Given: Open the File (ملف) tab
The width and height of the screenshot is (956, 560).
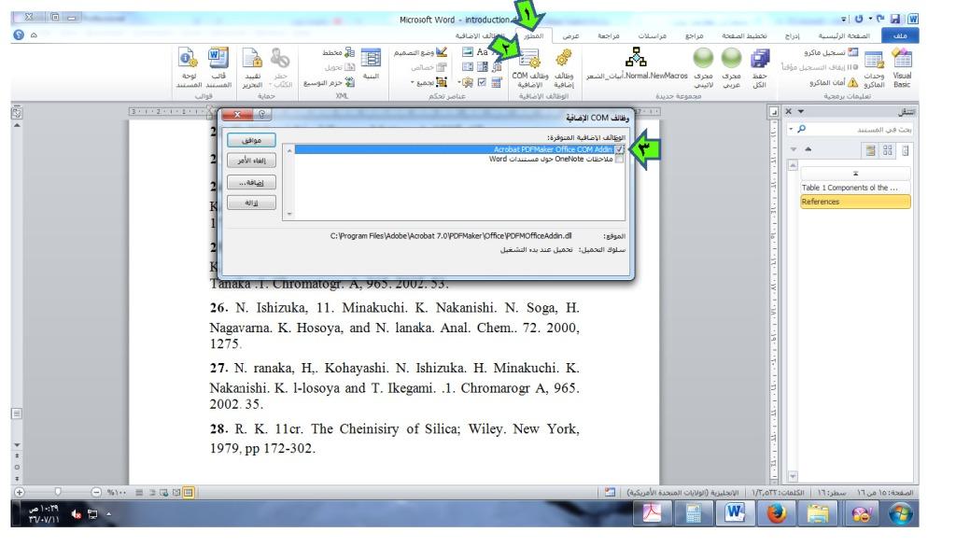Looking at the screenshot, I should pyautogui.click(x=900, y=36).
